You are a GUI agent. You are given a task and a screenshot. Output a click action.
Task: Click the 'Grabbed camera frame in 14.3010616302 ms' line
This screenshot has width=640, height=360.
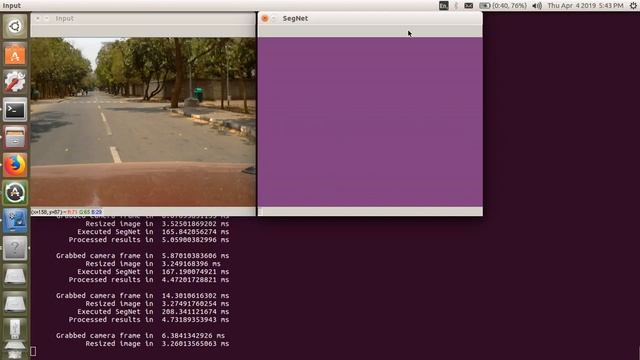tap(142, 296)
